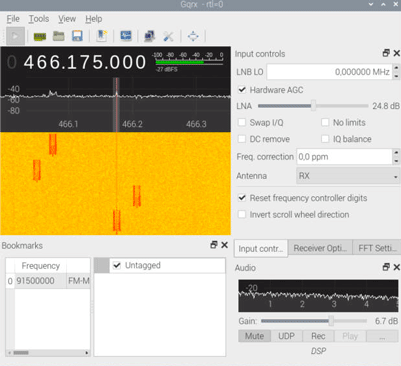
Task: Increase the LNB LO value stepper
Action: point(396,68)
